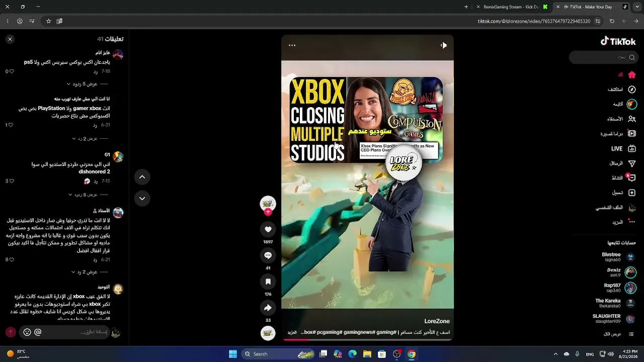Open the Windows Start menu

click(233, 354)
